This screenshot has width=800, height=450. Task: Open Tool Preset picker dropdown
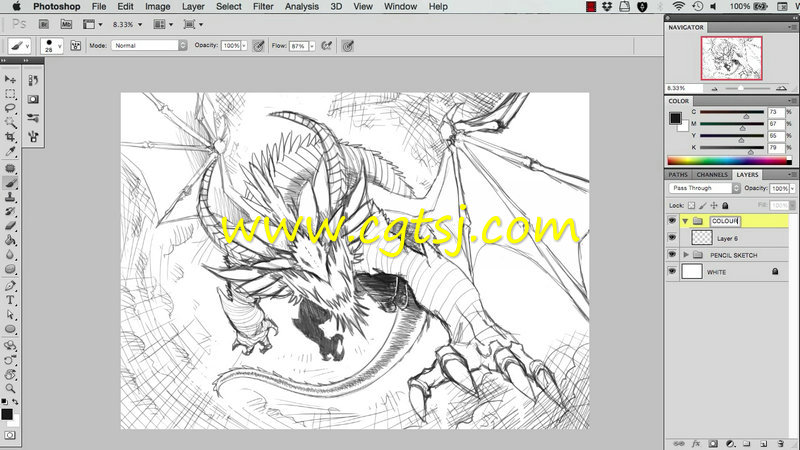pos(19,46)
